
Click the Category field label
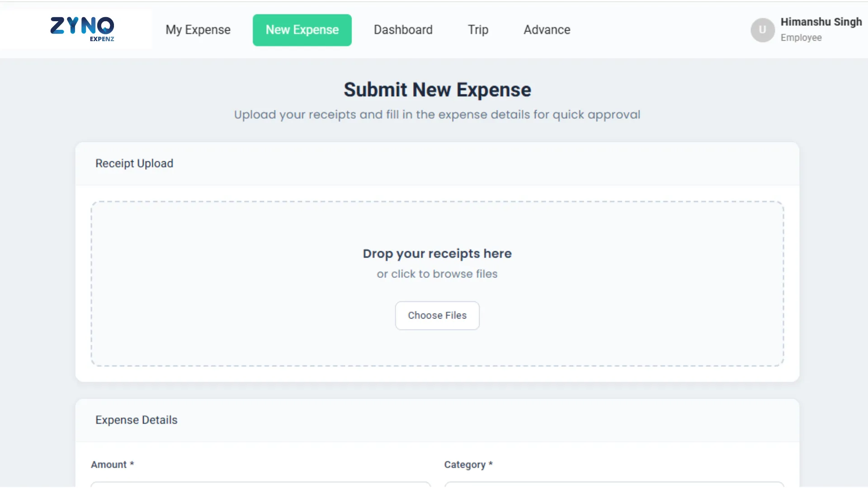(x=465, y=465)
